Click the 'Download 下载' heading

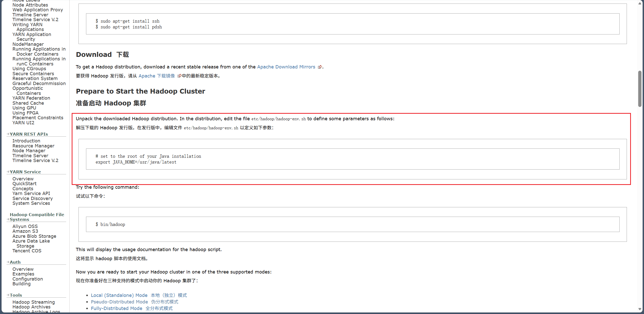click(x=102, y=55)
